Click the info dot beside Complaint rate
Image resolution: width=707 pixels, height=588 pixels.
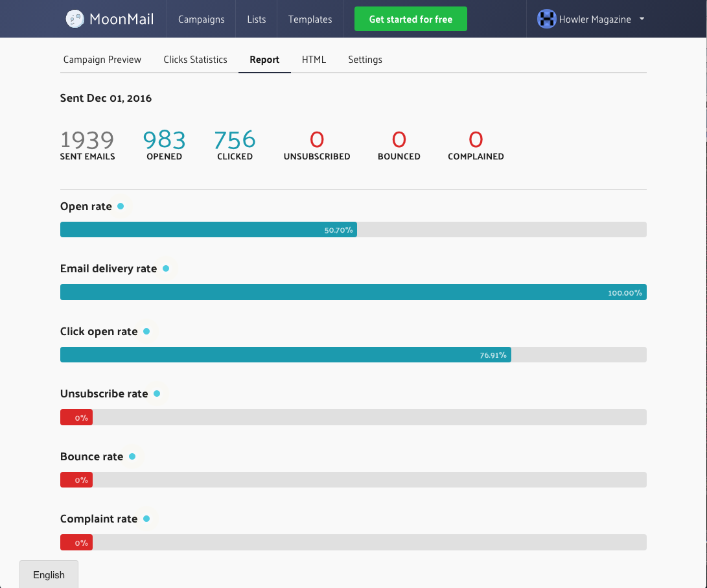[146, 519]
